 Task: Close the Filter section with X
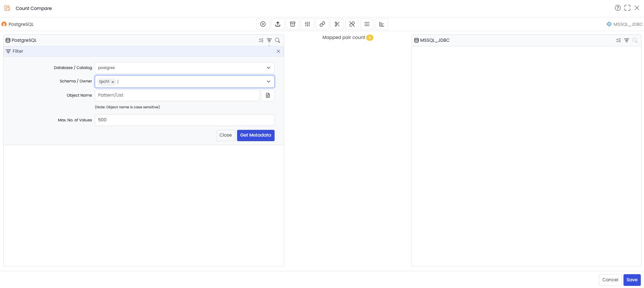278,51
